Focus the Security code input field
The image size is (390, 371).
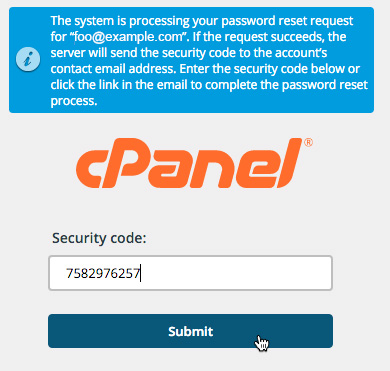coord(190,273)
